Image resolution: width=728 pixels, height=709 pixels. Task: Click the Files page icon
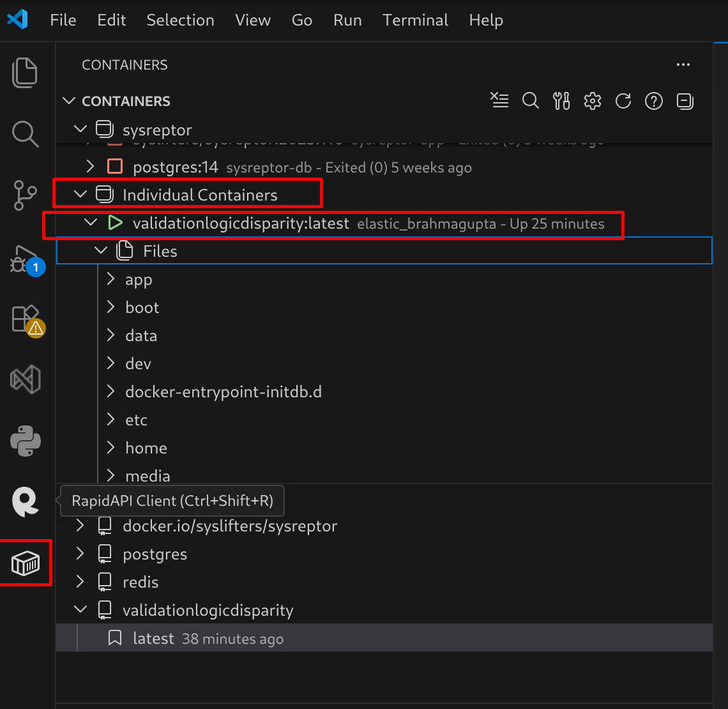pos(125,251)
